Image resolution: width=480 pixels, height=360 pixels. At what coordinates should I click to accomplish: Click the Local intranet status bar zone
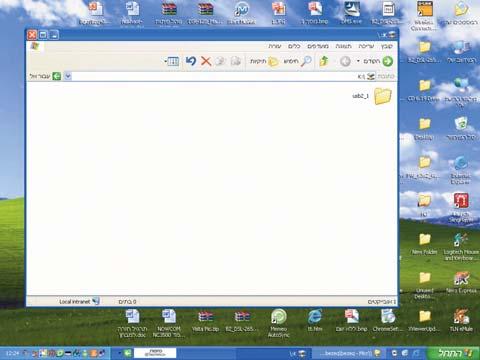(x=79, y=302)
